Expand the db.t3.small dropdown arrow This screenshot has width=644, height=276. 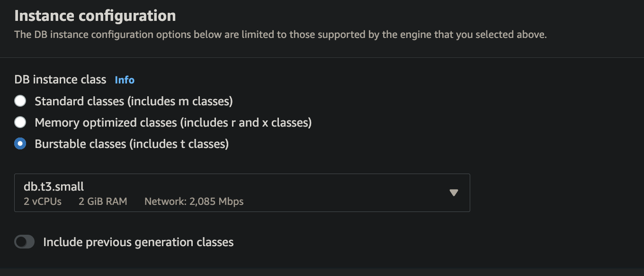(x=454, y=193)
